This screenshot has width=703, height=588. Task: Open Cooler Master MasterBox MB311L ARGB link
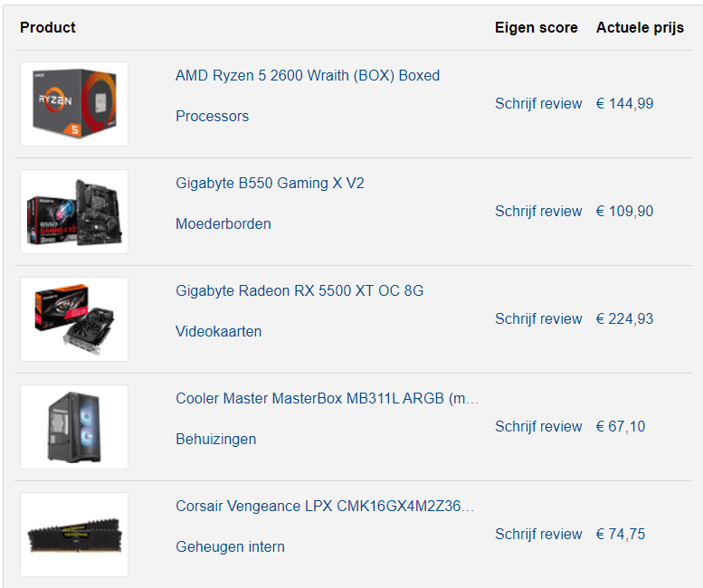[327, 398]
